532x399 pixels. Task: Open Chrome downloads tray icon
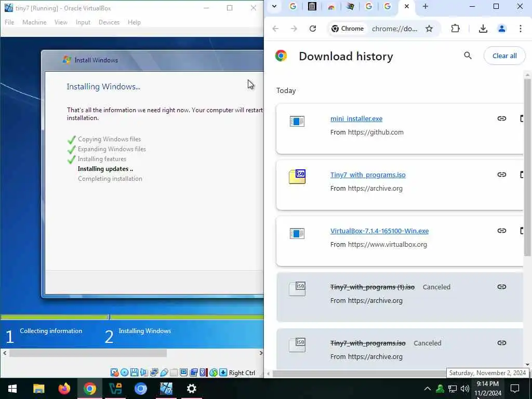coord(483,29)
